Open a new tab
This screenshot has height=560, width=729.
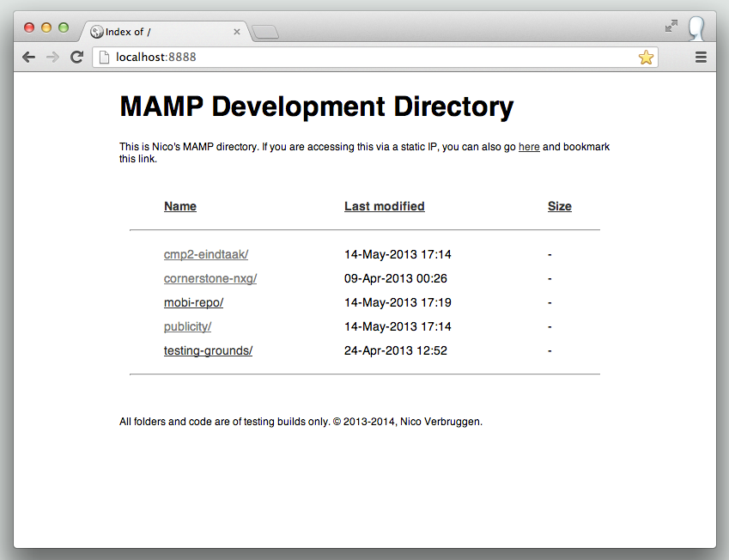point(265,32)
